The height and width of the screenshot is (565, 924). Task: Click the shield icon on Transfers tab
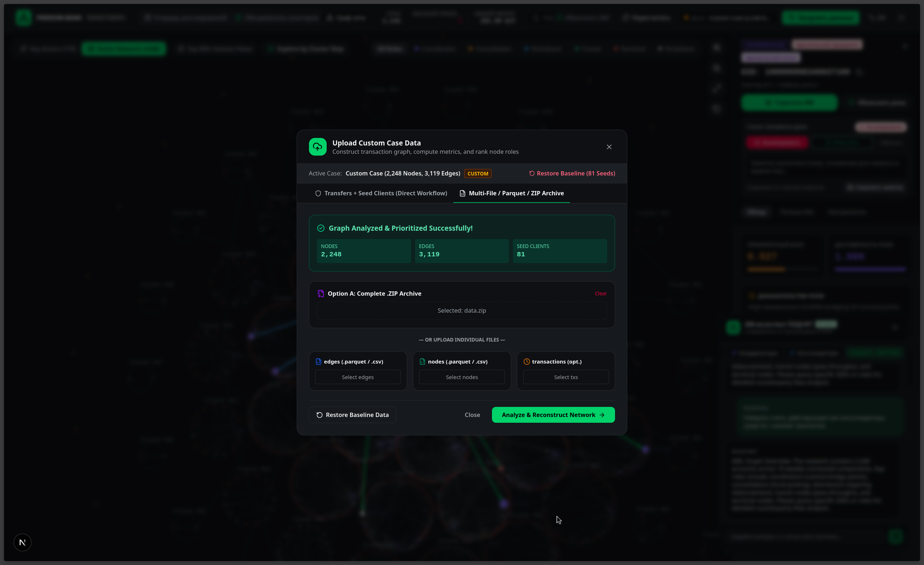click(x=318, y=193)
